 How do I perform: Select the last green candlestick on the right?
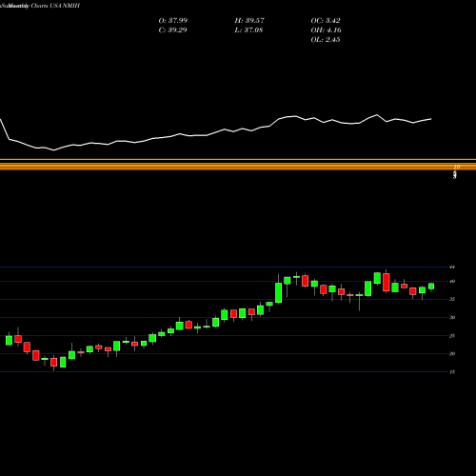[x=431, y=287]
